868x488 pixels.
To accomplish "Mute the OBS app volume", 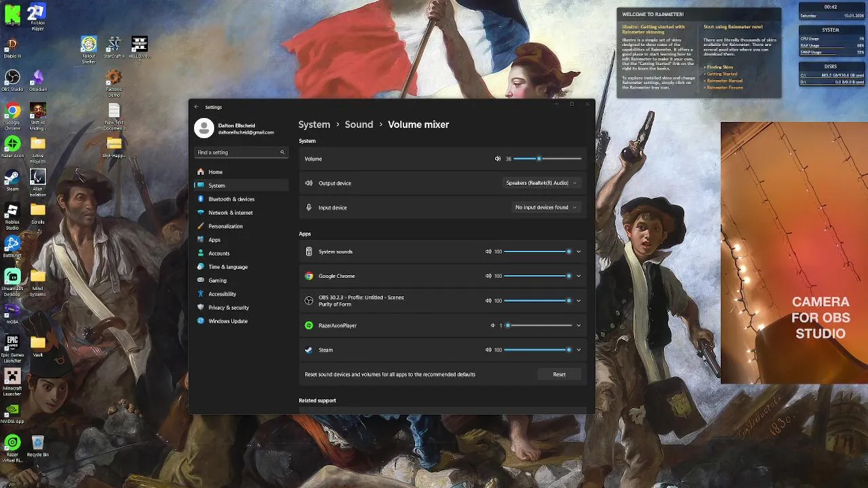I will pos(488,300).
